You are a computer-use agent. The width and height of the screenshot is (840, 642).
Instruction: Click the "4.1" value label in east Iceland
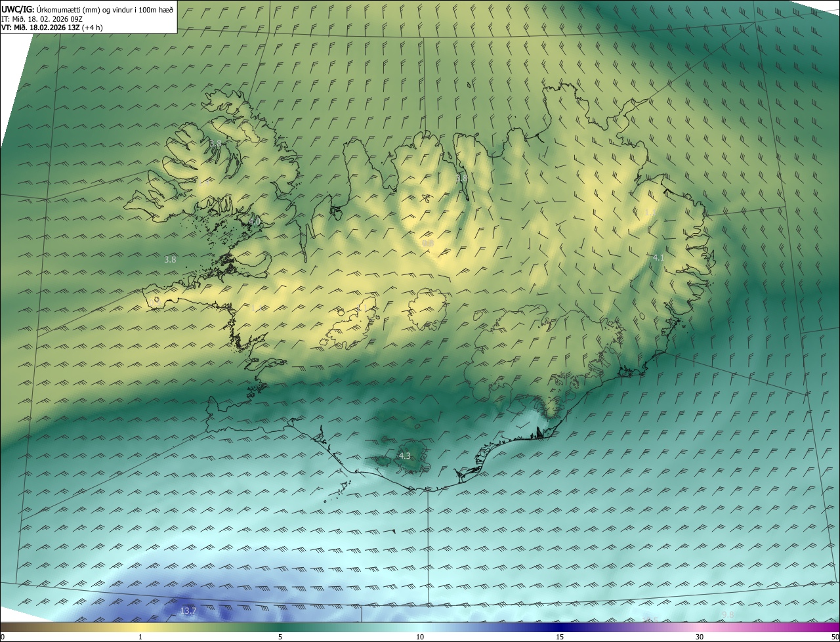659,258
